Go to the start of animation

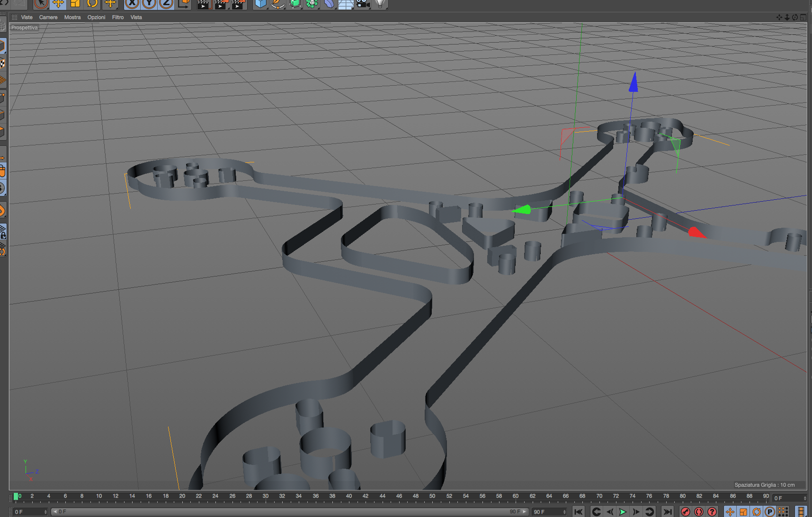click(579, 512)
